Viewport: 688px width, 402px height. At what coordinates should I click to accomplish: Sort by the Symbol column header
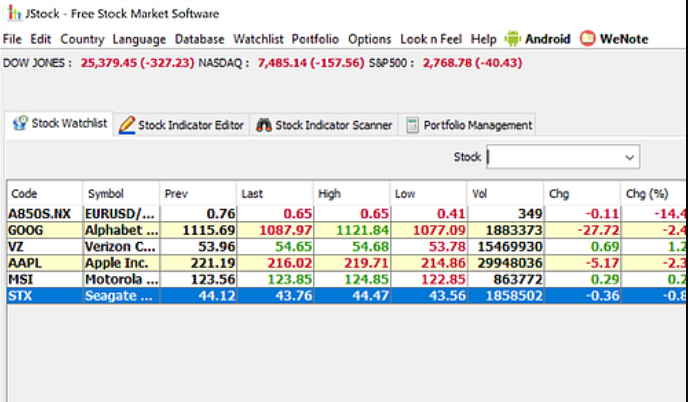click(x=121, y=194)
